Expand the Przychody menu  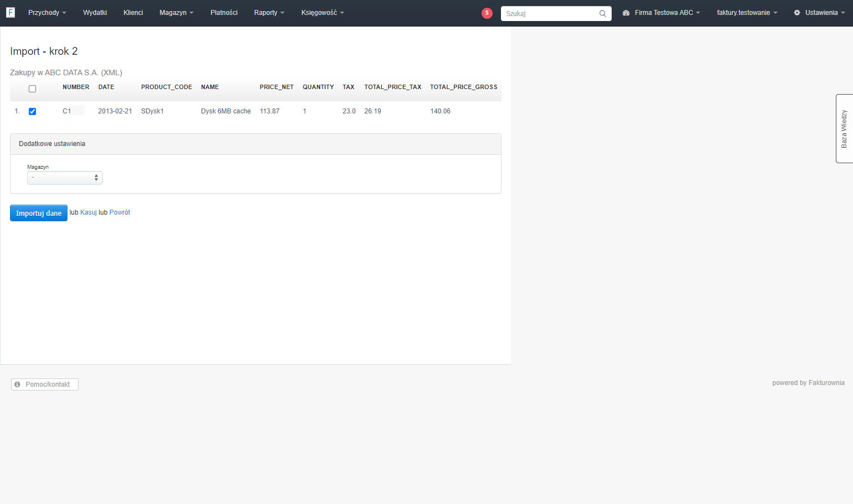click(x=47, y=13)
